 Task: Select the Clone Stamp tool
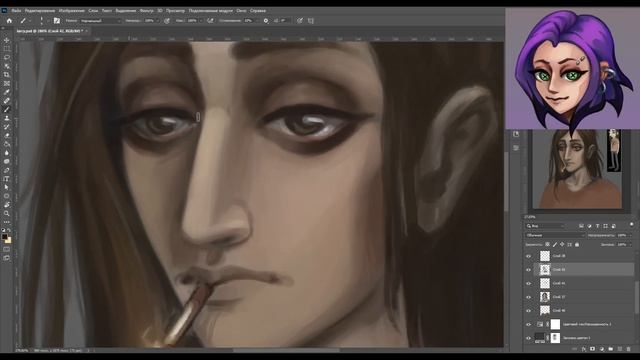[7, 118]
